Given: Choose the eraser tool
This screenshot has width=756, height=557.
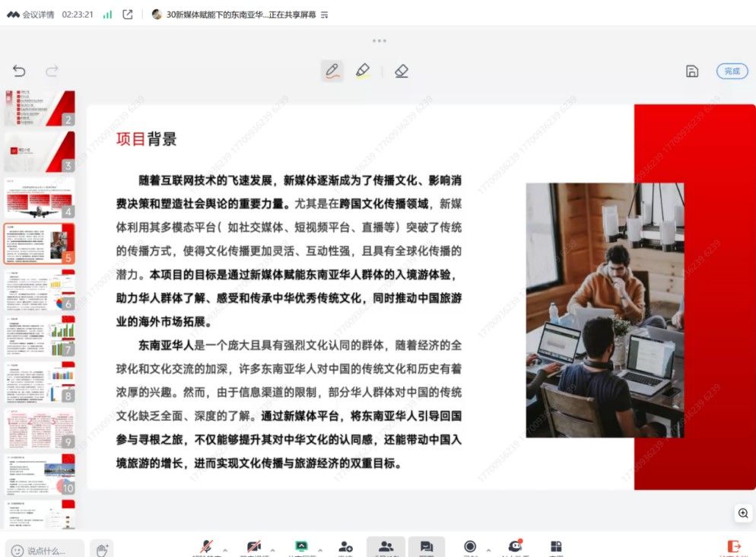Looking at the screenshot, I should coord(402,71).
